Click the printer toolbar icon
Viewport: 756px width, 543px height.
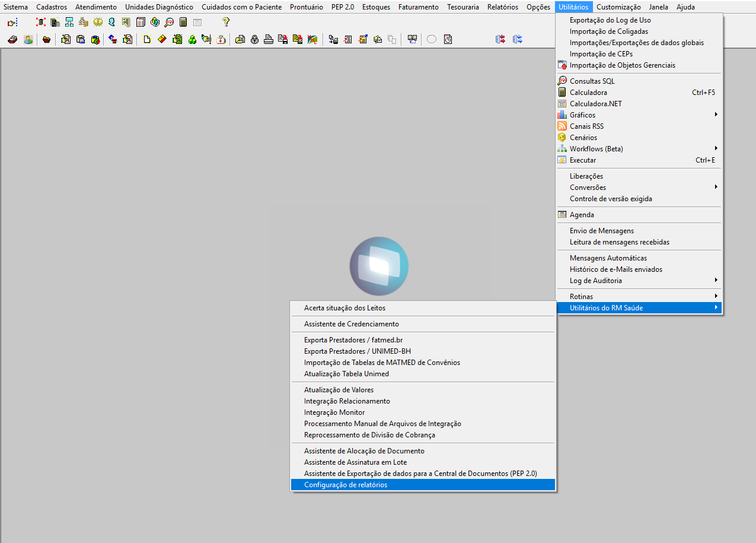(269, 39)
